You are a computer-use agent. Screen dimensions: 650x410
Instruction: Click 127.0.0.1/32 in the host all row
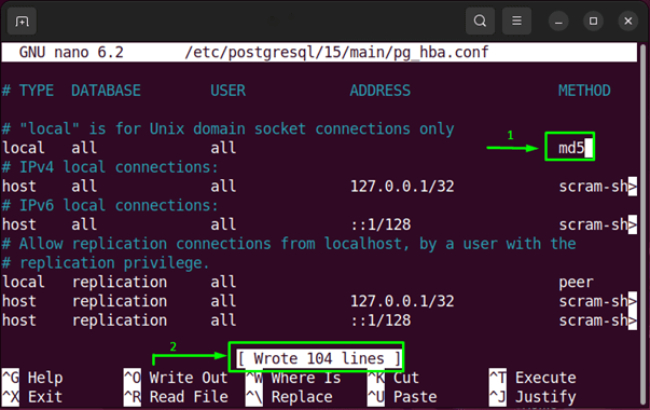(x=402, y=186)
